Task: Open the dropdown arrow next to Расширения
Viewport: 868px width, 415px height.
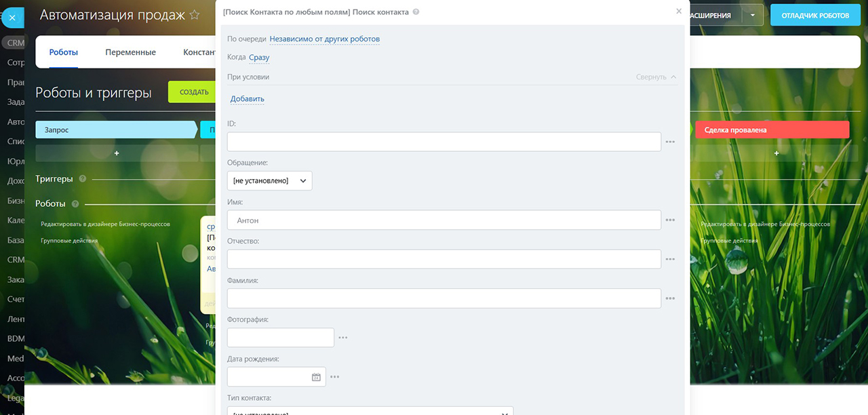Action: click(752, 15)
